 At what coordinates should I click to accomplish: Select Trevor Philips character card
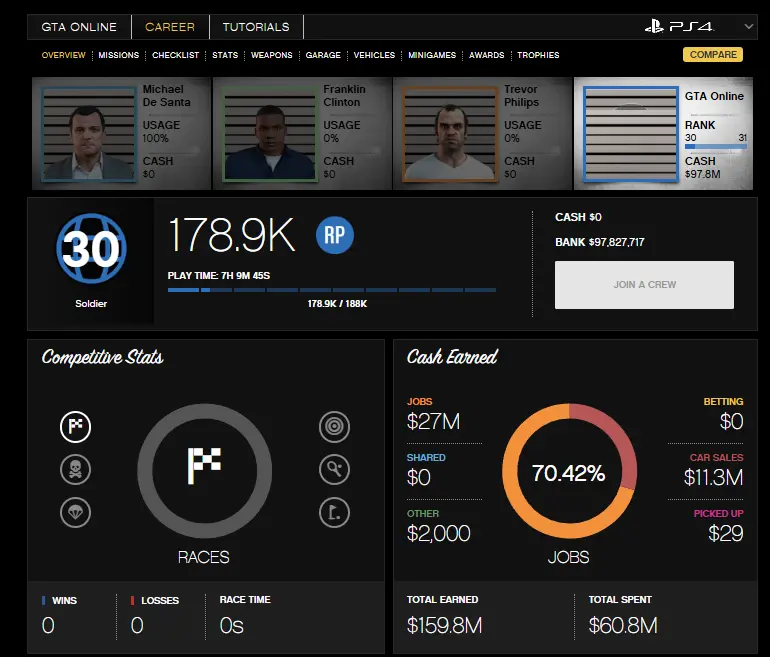[x=483, y=133]
